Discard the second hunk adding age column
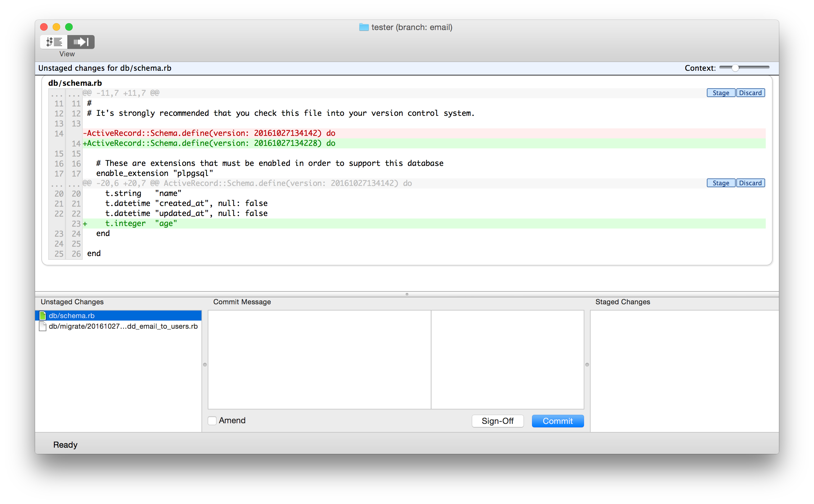Viewport: 814px width, 504px height. [x=750, y=183]
